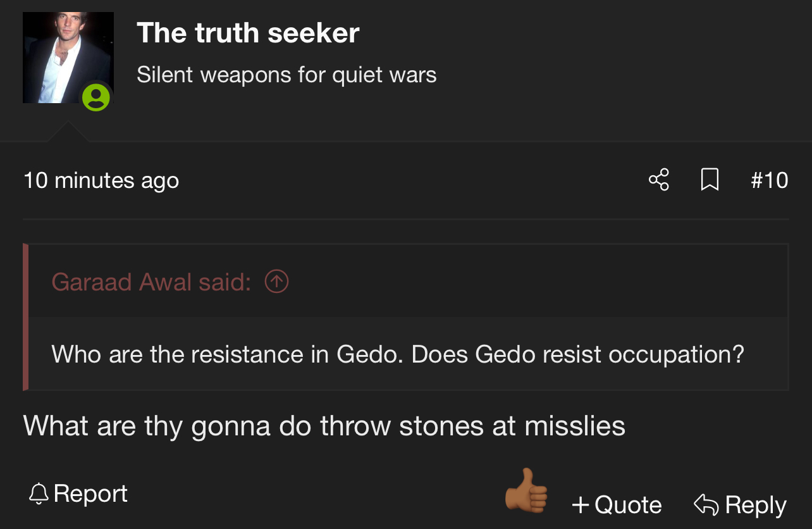Click the bell icon beside Report

click(39, 494)
